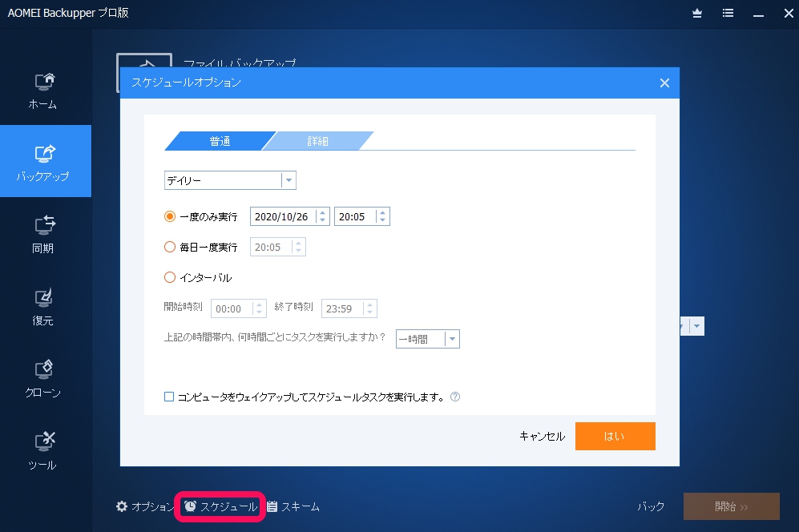Confirm with the はい button

pos(615,436)
